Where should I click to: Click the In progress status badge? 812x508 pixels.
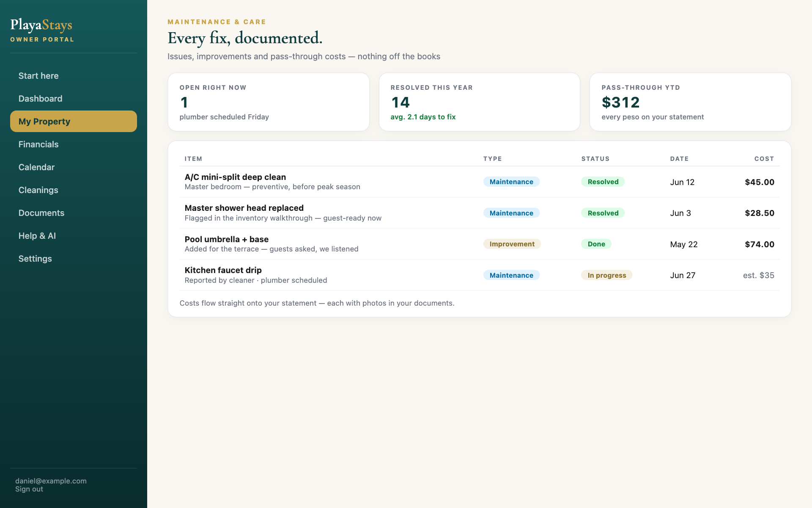click(607, 275)
